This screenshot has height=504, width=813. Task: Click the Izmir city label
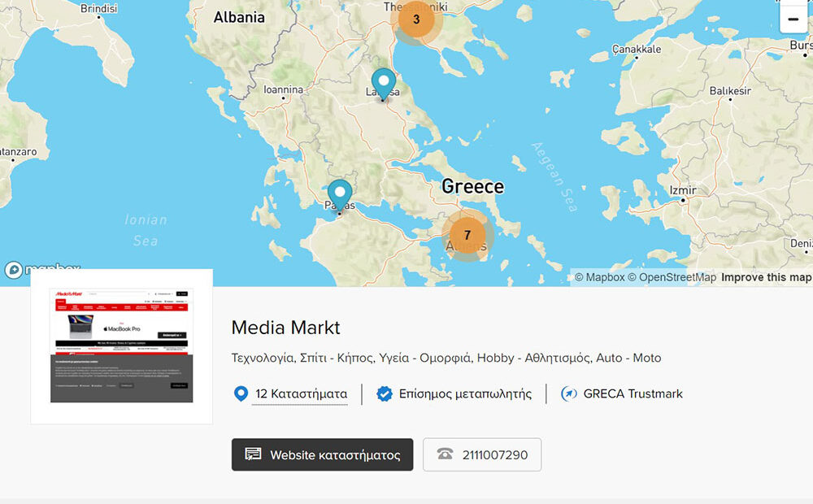(682, 190)
